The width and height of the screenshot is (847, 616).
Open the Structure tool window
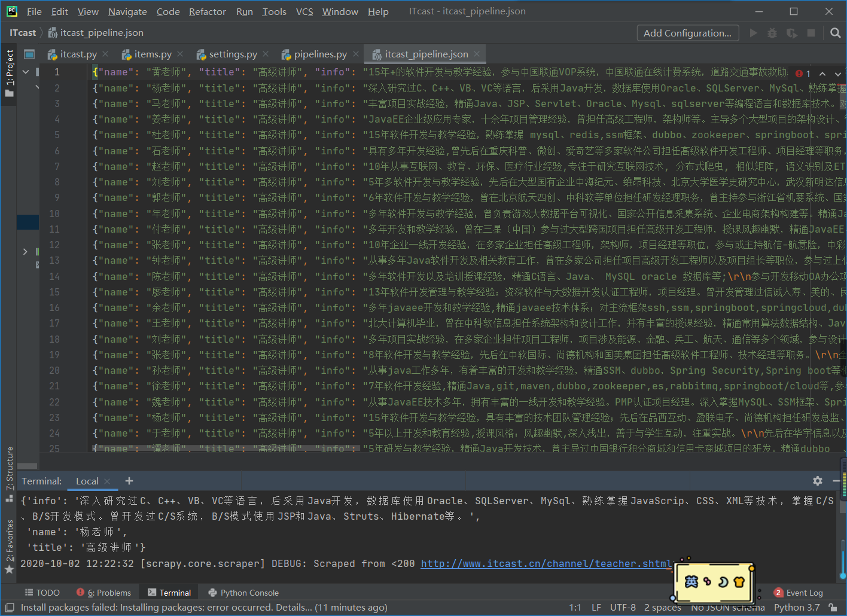[9, 474]
